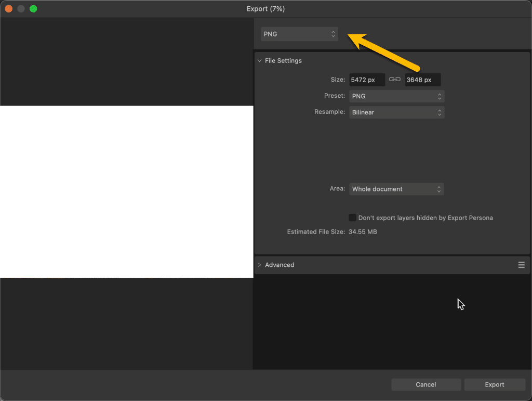
Task: Open the Advanced panel hamburger menu icon
Action: pos(521,265)
